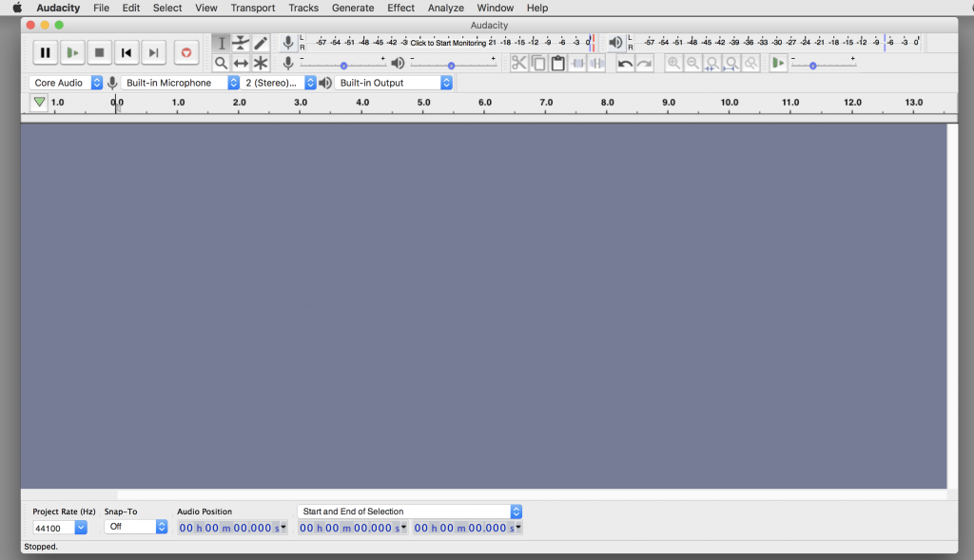This screenshot has width=974, height=560.
Task: Open the 2 (Stereo) recording channels dropdown
Action: (279, 83)
